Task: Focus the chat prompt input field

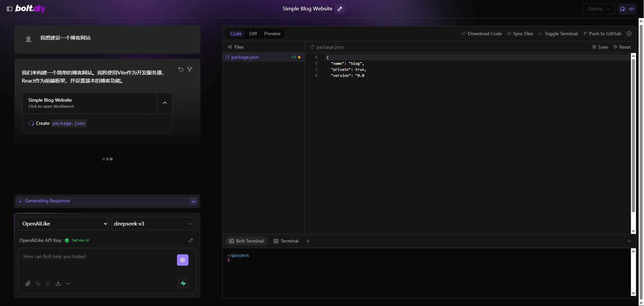Action: coord(97,262)
